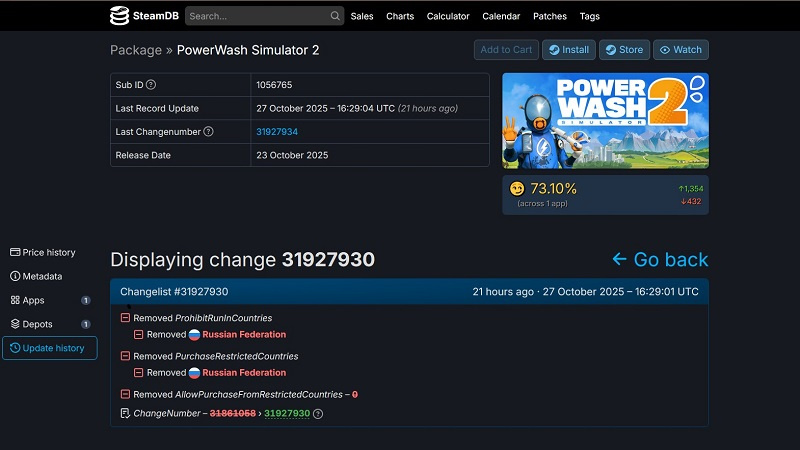This screenshot has height=450, width=800.
Task: Collapse the Removed PurchaseRestrictedCountries entry
Action: click(x=125, y=356)
